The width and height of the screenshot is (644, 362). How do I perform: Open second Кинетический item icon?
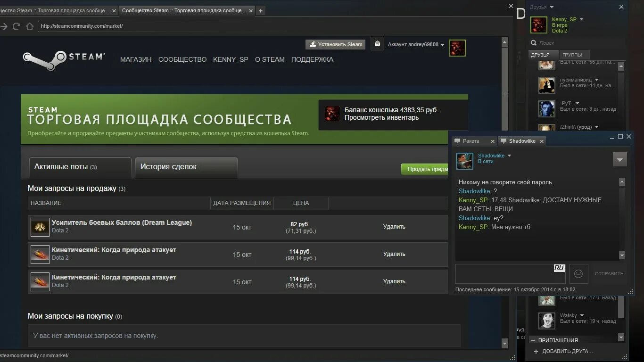click(40, 281)
